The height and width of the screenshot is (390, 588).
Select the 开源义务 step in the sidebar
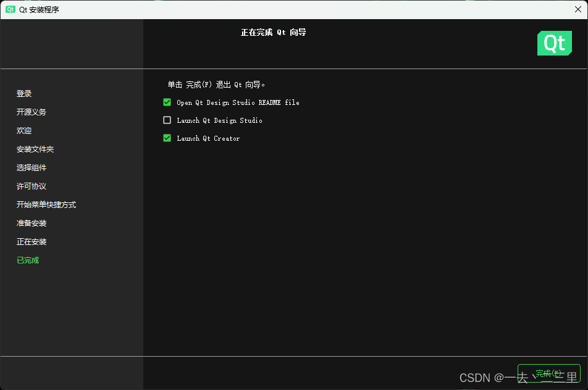point(31,112)
